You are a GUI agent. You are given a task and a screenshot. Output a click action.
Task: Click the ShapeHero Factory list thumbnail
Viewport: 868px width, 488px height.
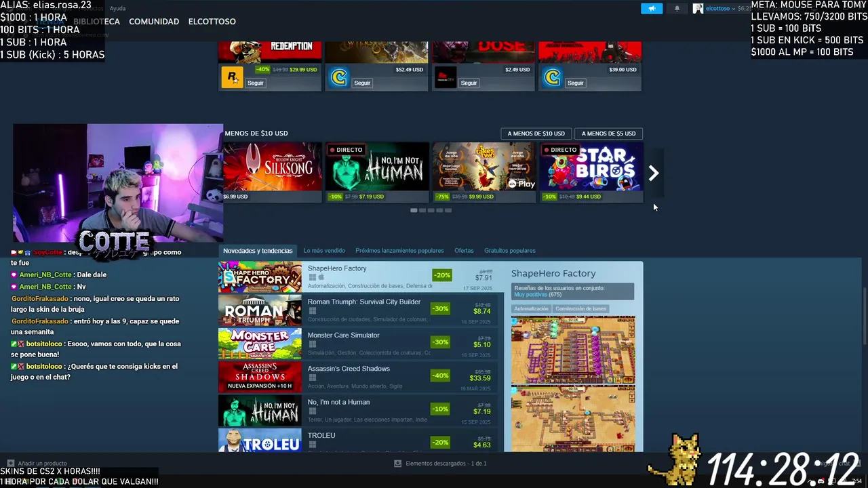pos(260,277)
